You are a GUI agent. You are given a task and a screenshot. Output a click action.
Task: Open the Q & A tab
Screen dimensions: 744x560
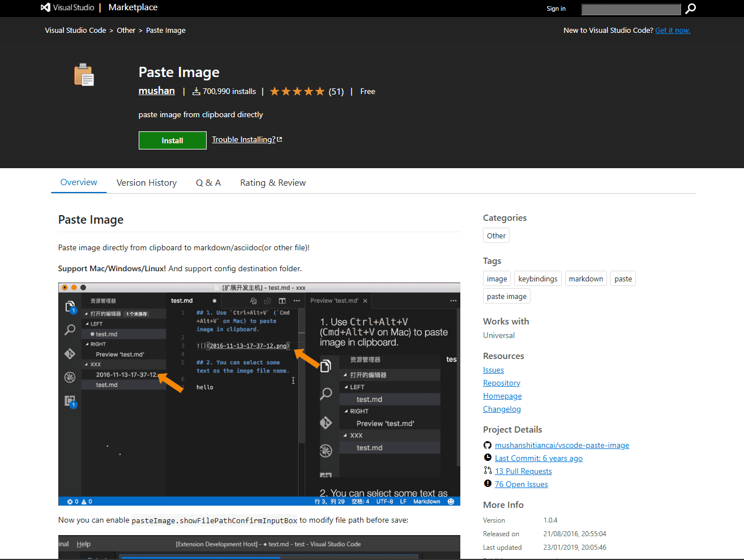[x=208, y=183]
